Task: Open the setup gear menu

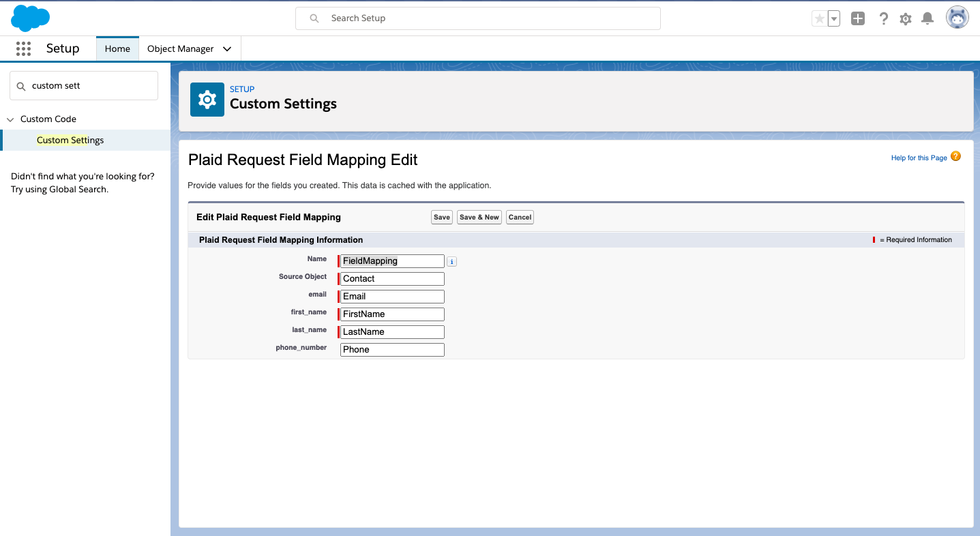Action: click(x=906, y=19)
